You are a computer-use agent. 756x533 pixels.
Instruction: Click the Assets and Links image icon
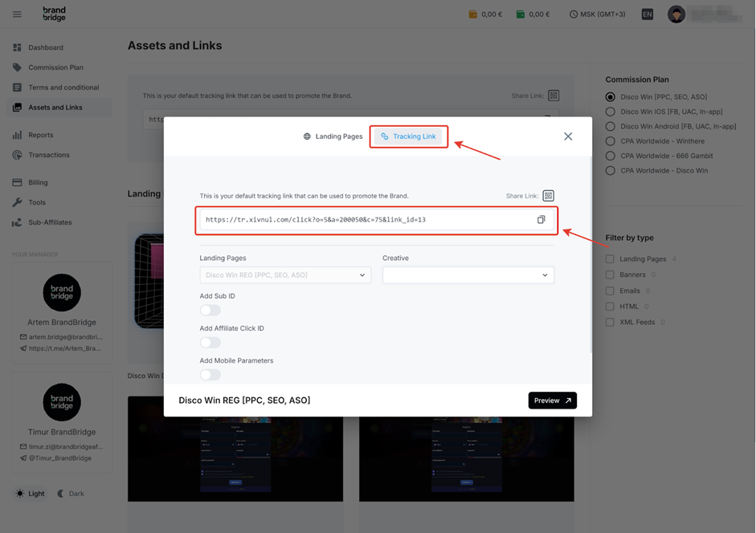pyautogui.click(x=18, y=108)
